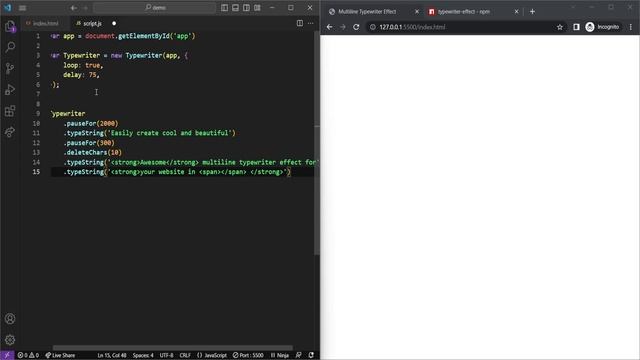Click line number 10 in gutter
The width and height of the screenshot is (640, 360).
pos(36,123)
